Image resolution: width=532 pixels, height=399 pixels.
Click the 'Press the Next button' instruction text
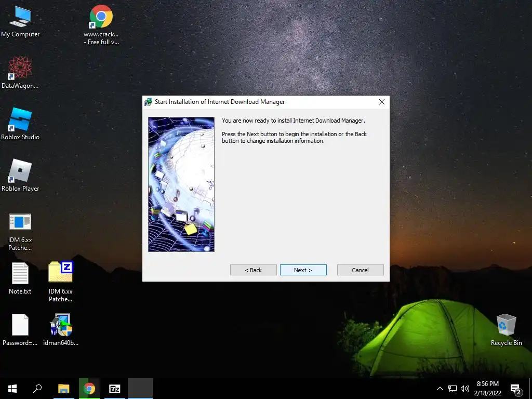click(294, 137)
